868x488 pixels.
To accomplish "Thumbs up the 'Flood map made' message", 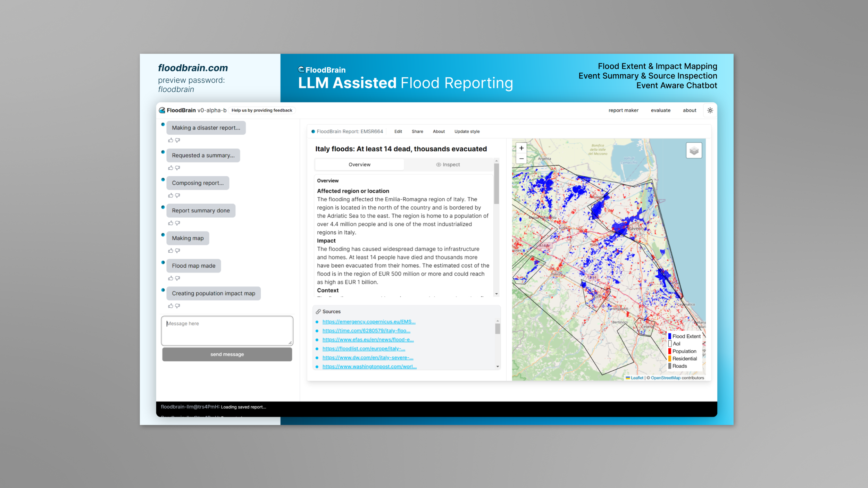I will [170, 278].
